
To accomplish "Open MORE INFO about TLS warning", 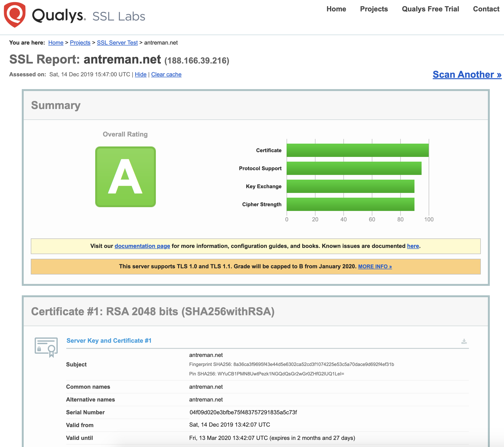I will tap(375, 266).
